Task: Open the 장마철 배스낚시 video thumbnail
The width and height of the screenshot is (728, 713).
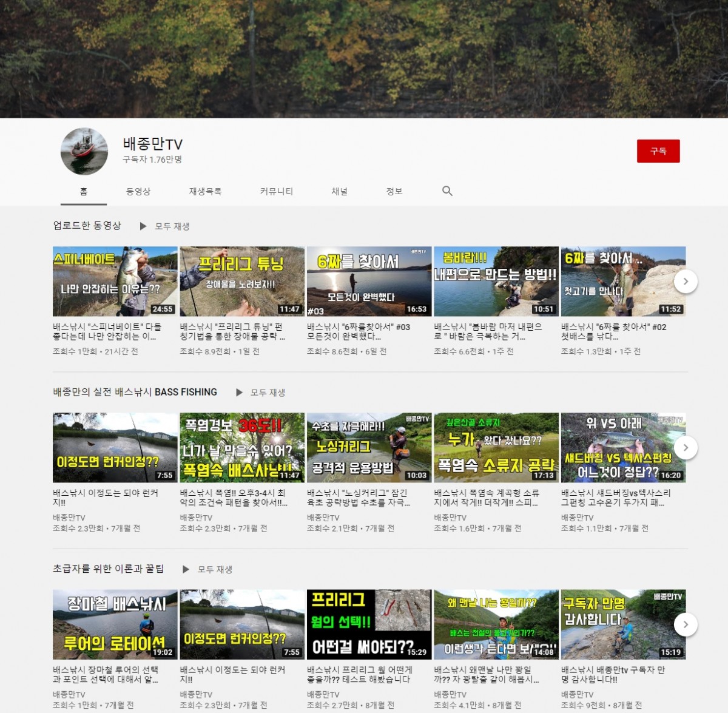Action: [x=115, y=624]
